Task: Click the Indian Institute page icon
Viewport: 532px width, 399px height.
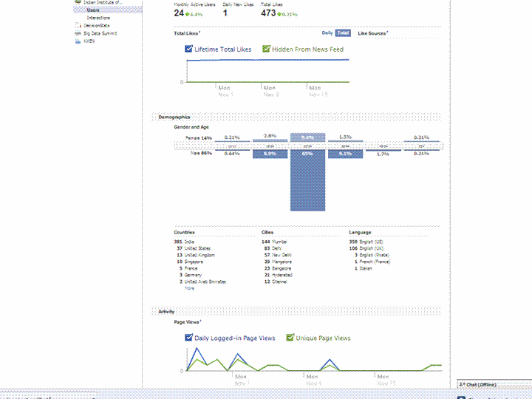Action: point(78,3)
